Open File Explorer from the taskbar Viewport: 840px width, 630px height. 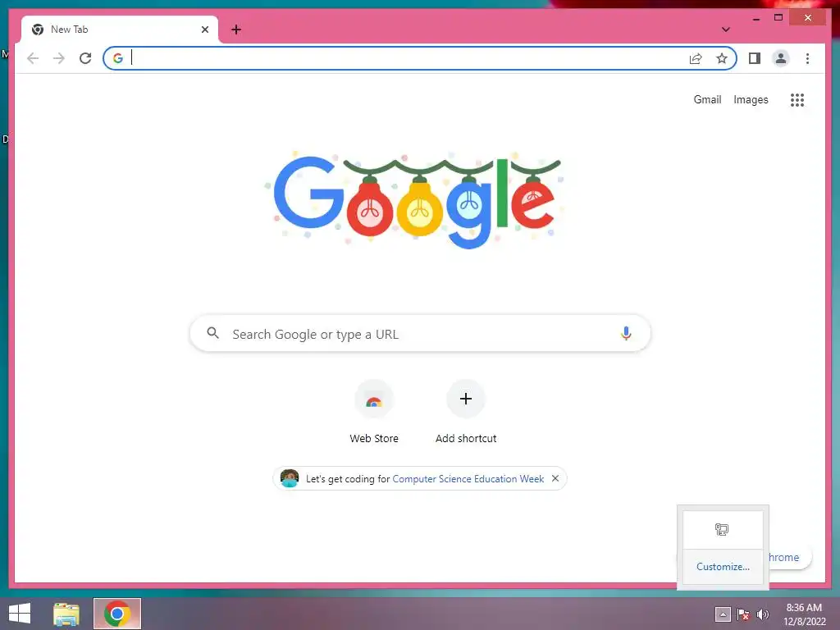66,614
